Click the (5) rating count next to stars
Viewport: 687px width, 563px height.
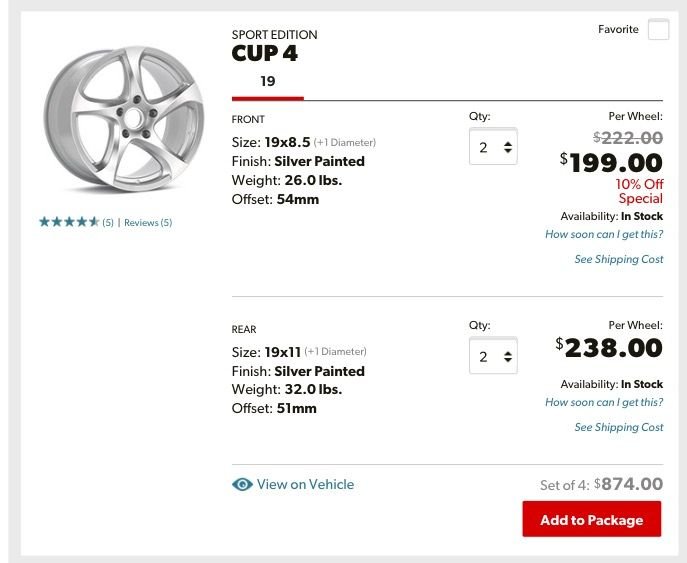108,223
